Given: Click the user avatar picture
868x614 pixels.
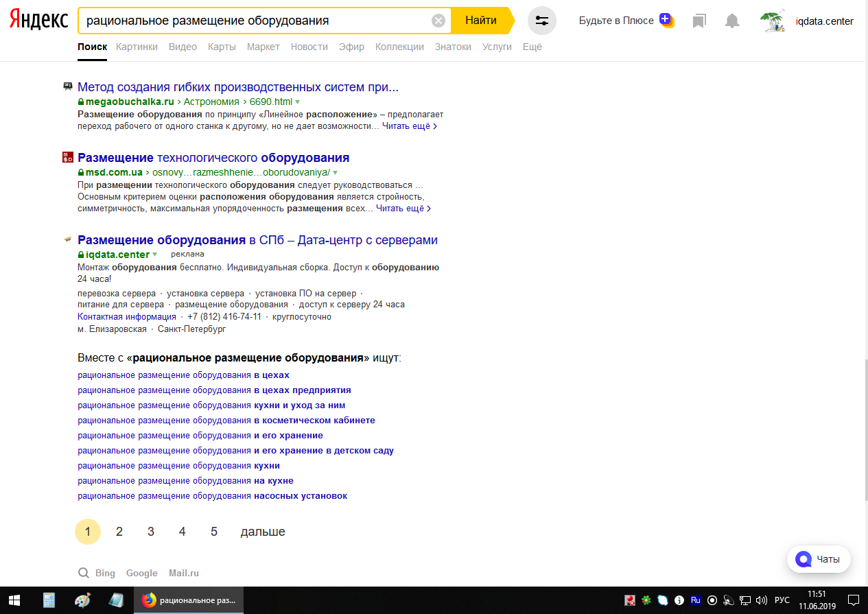Looking at the screenshot, I should click(x=773, y=21).
